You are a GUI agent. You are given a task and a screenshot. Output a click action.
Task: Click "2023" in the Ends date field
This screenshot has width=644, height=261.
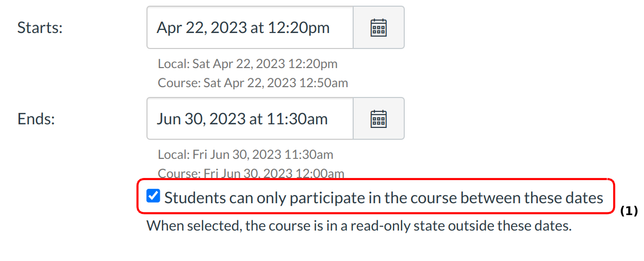click(228, 119)
